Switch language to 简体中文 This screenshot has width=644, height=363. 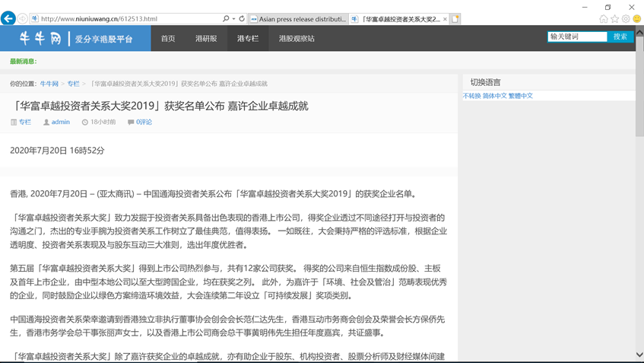pyautogui.click(x=494, y=96)
